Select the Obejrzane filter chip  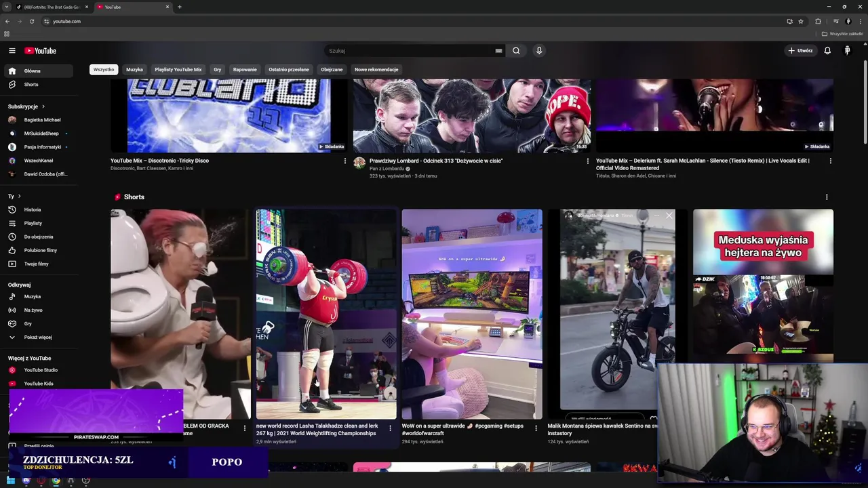pyautogui.click(x=332, y=69)
